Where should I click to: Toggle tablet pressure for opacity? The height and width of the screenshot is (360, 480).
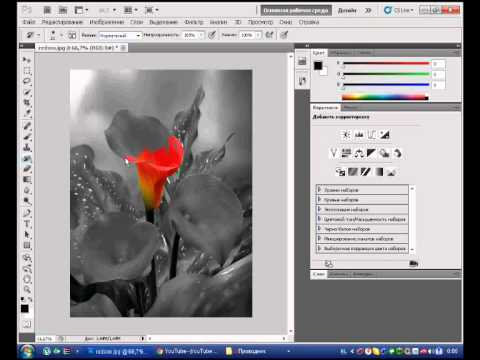[x=212, y=35]
